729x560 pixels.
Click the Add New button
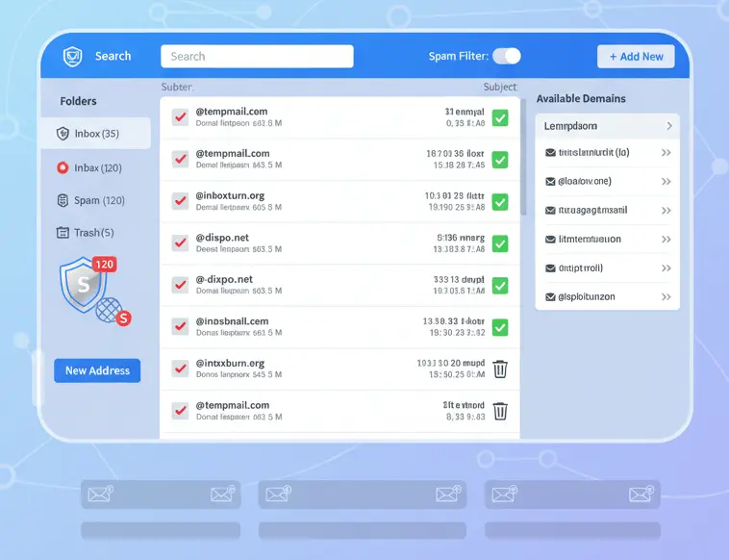pyautogui.click(x=636, y=57)
